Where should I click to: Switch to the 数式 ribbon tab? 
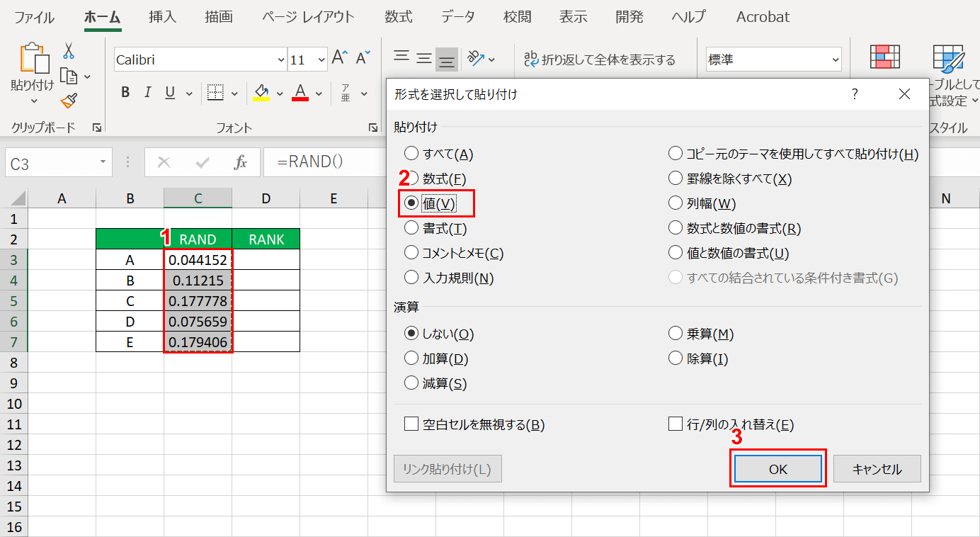(x=399, y=17)
